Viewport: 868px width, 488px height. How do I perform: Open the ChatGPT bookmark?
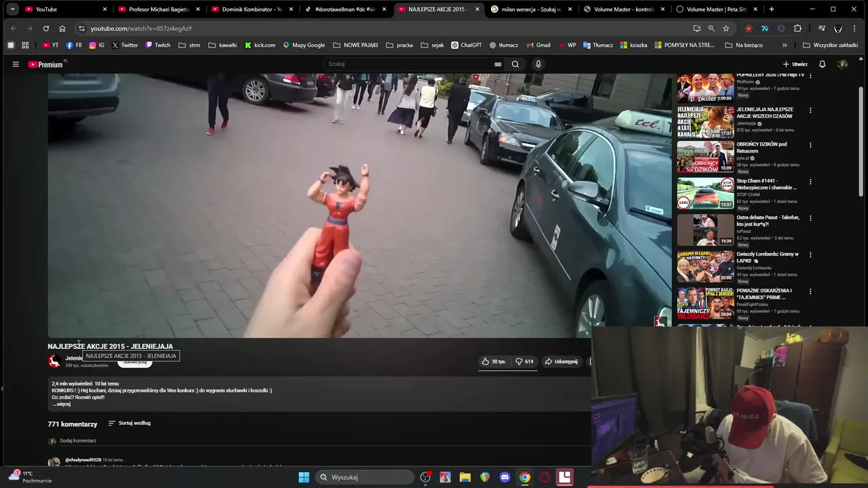point(467,45)
